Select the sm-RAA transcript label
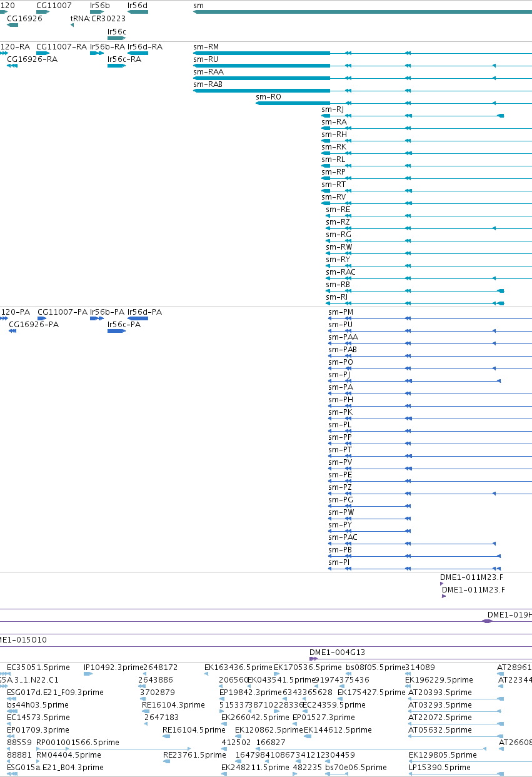 pyautogui.click(x=208, y=72)
